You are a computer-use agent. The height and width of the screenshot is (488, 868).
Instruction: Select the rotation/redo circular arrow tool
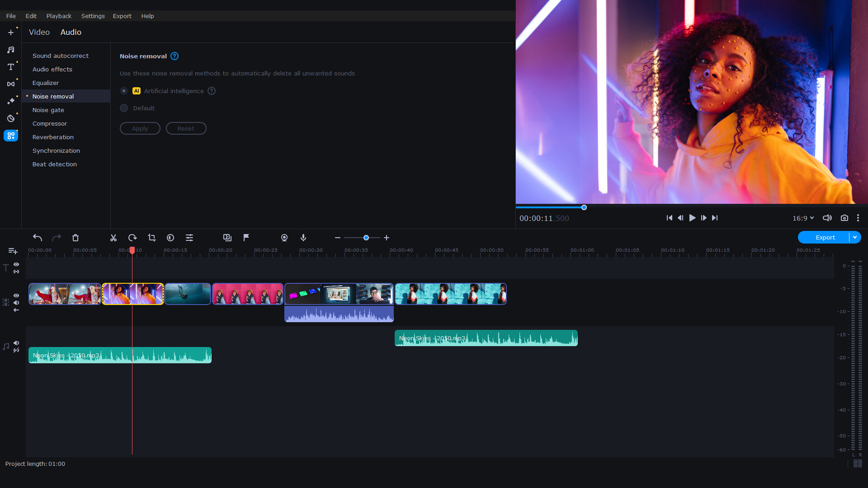tap(132, 237)
